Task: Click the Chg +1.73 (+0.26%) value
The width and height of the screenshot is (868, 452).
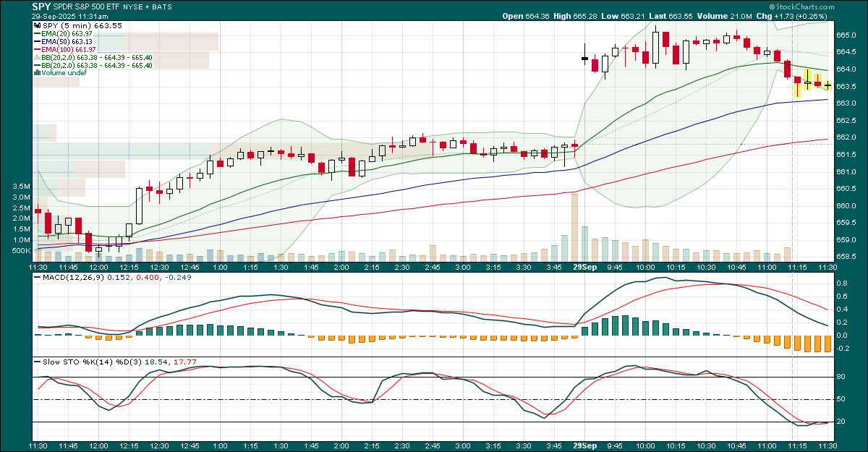Action: tap(793, 15)
